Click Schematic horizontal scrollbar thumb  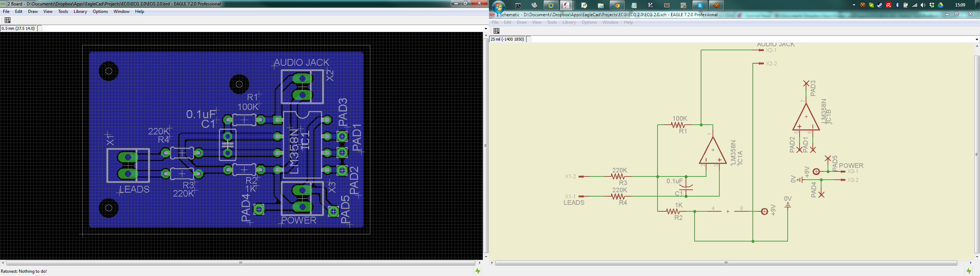click(x=726, y=263)
